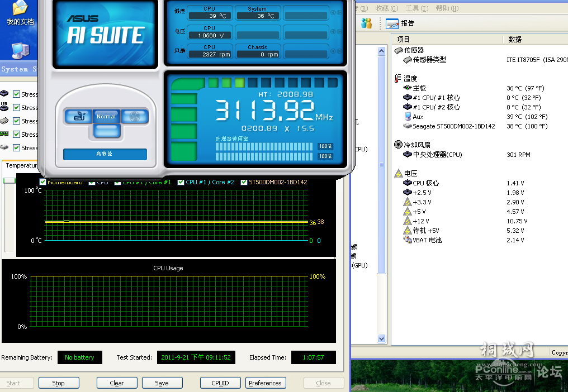
Task: Click the triangle icon beside +12 V
Action: (408, 221)
